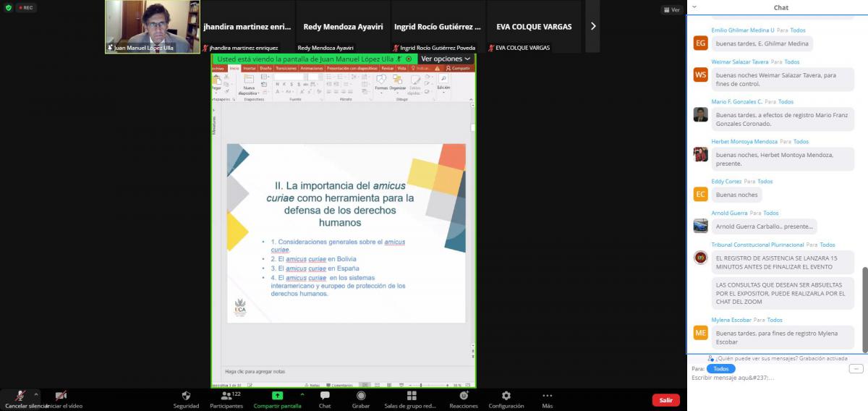This screenshot has height=411, width=868.
Task: Open the Reacciones emoji icon
Action: coord(464,396)
